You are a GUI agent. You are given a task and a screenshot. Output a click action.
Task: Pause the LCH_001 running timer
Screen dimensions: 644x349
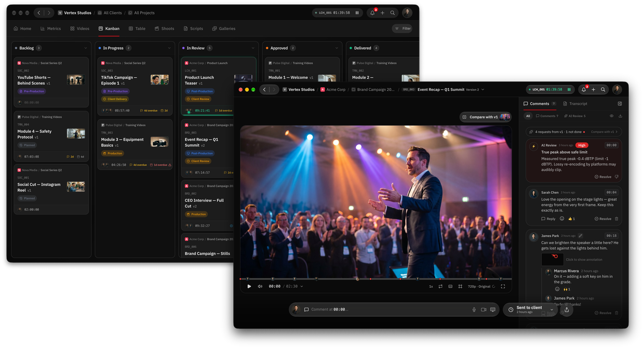point(569,89)
